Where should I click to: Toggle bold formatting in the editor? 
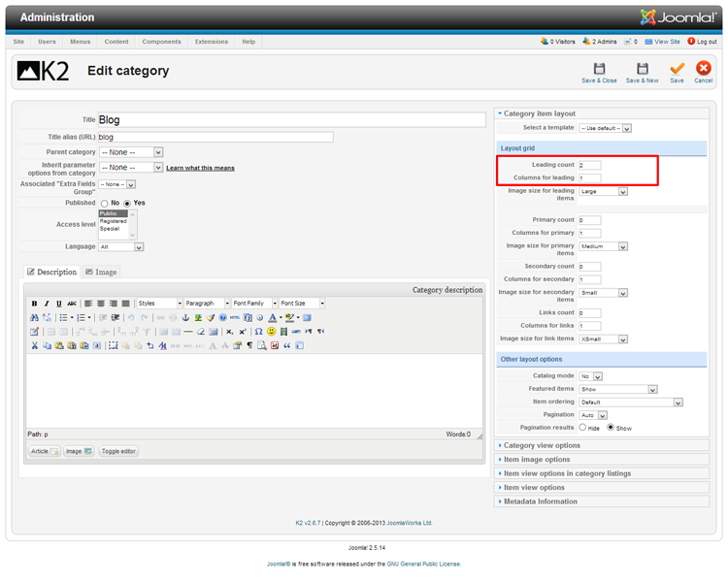click(x=34, y=304)
